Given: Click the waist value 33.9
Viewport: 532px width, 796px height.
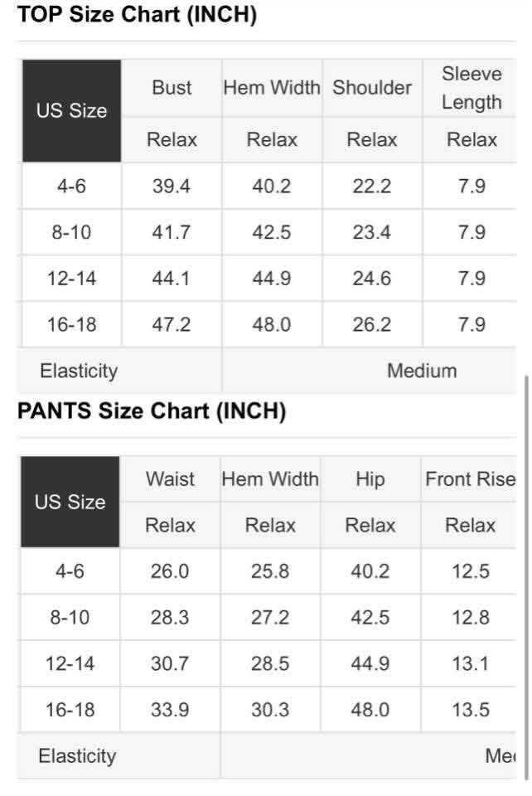Looking at the screenshot, I should tap(170, 710).
